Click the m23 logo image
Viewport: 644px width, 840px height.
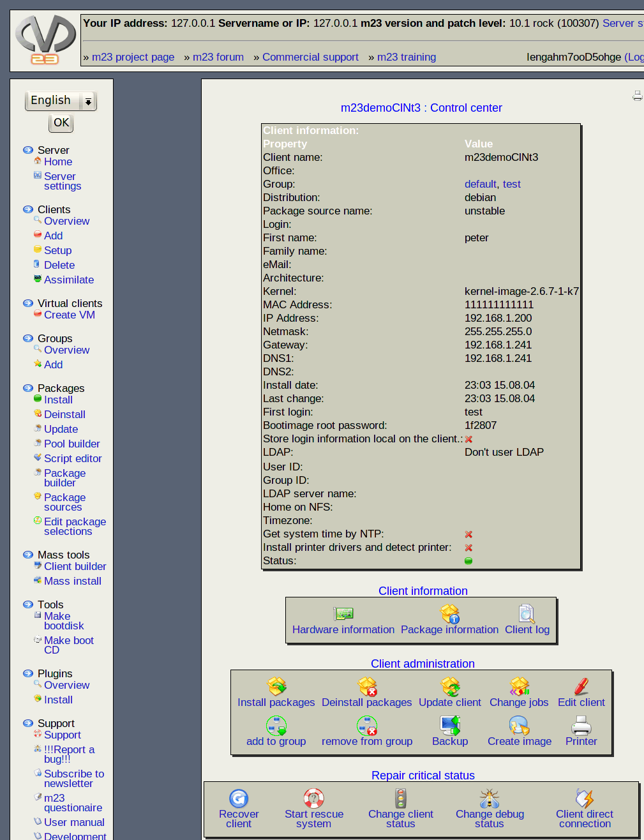pyautogui.click(x=45, y=40)
